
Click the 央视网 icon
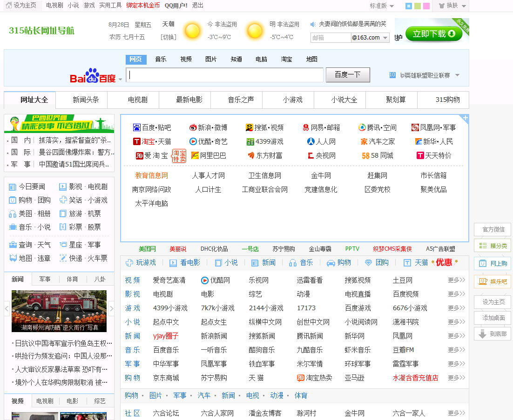311,155
